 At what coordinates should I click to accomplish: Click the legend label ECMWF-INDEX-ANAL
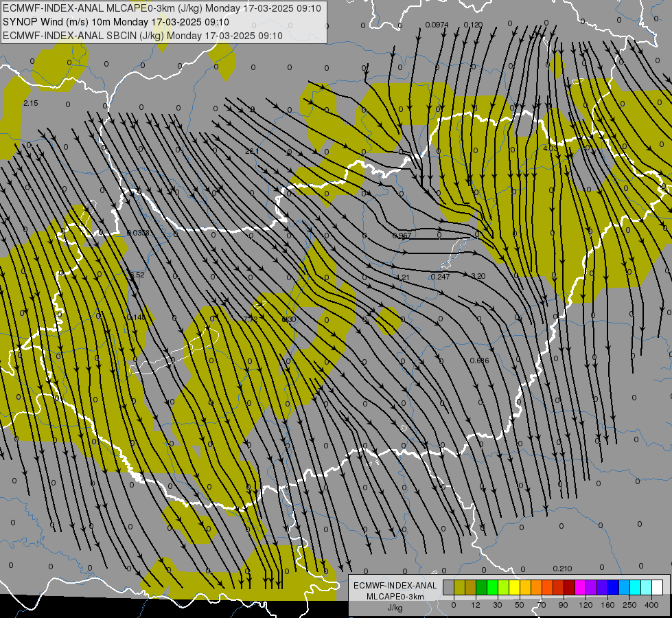tap(395, 586)
